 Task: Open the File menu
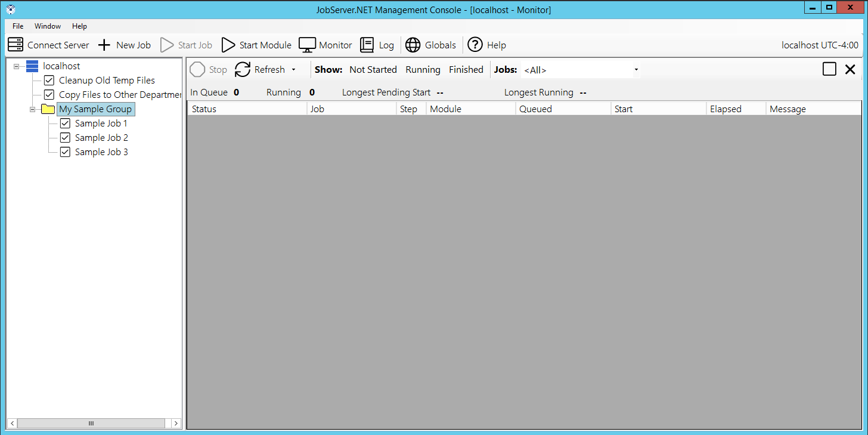coord(18,26)
